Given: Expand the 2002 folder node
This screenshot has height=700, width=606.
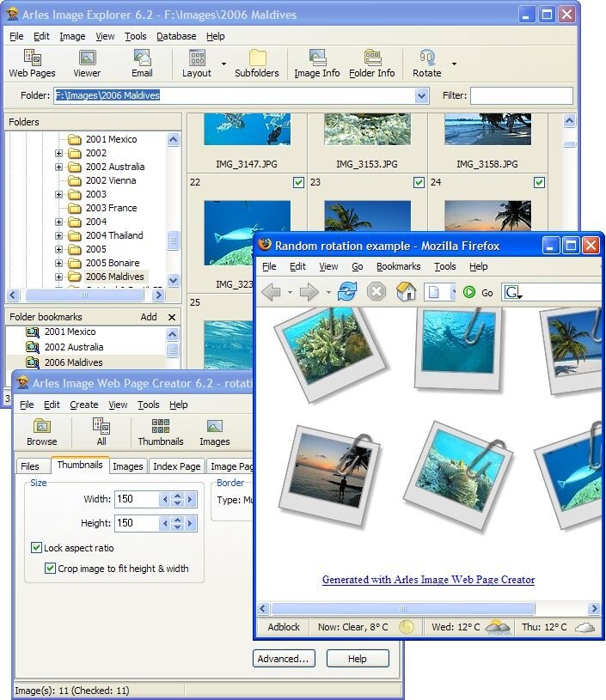Looking at the screenshot, I should pyautogui.click(x=58, y=153).
